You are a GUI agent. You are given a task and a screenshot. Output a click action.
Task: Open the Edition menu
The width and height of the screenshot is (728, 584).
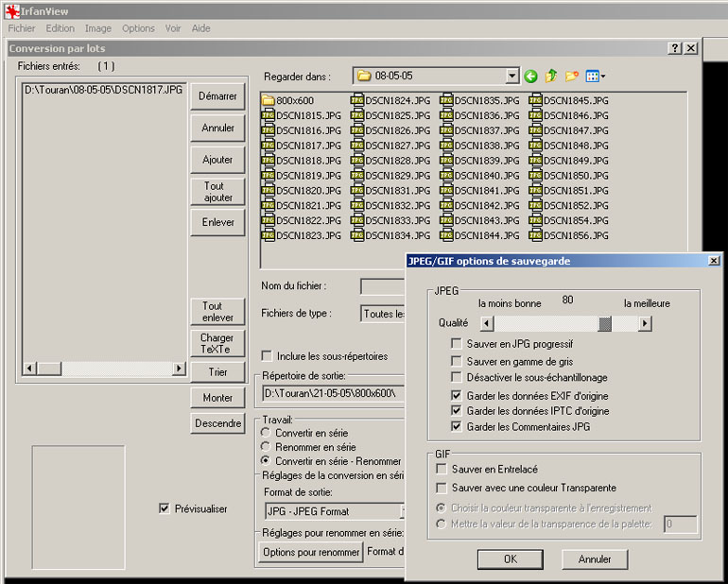point(60,28)
